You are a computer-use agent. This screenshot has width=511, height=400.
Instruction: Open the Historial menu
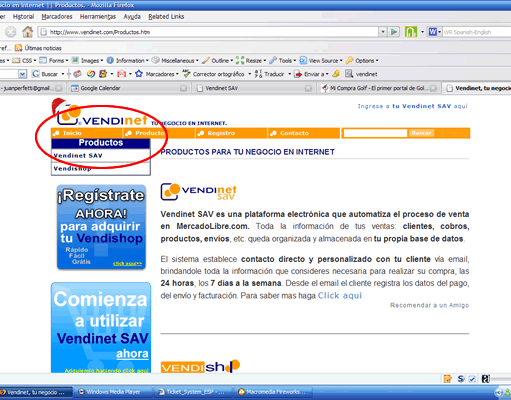23,17
